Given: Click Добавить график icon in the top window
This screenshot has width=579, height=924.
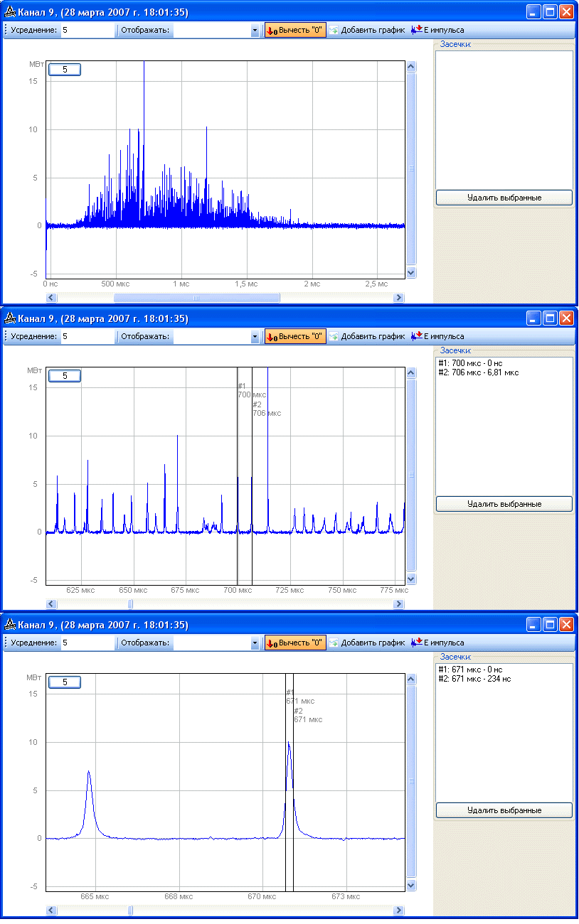Looking at the screenshot, I should (334, 30).
